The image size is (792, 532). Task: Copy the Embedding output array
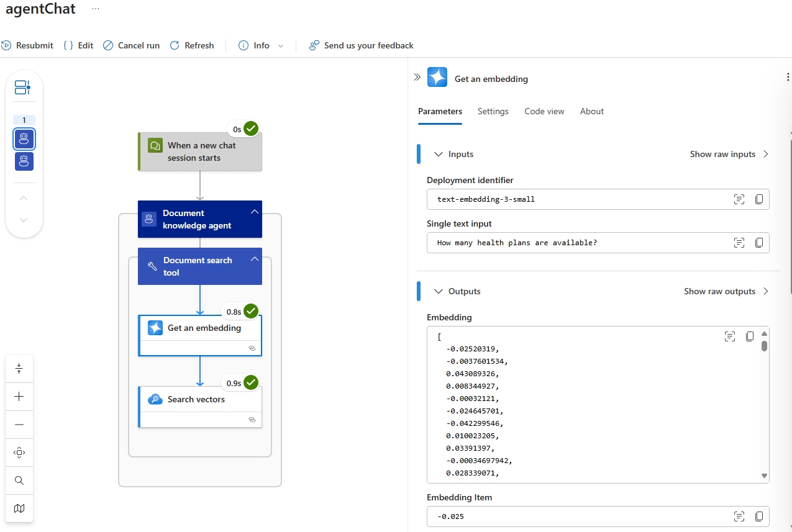[750, 336]
